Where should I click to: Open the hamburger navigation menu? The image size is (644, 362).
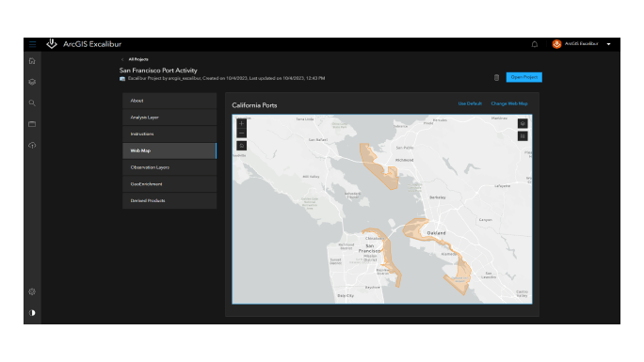pyautogui.click(x=32, y=44)
